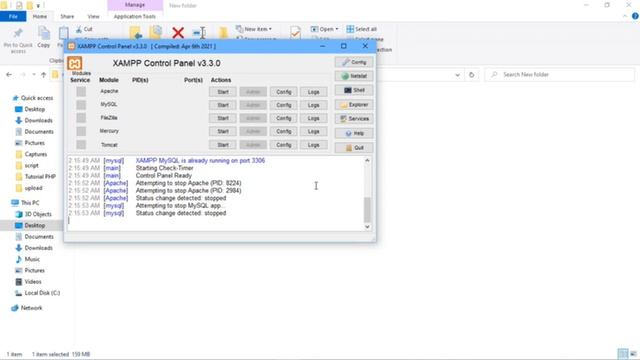The image size is (640, 360).
Task: Go up one folder level
Action: pyautogui.click(x=43, y=75)
